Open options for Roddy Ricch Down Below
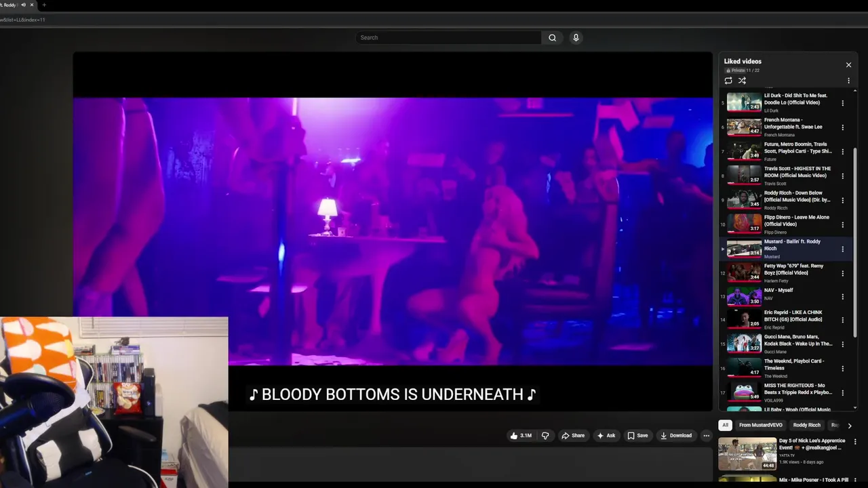Image resolution: width=868 pixels, height=488 pixels. pos(843,201)
